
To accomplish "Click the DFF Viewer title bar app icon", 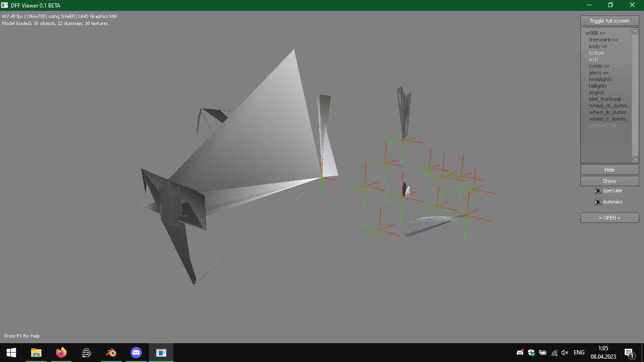I will 5,5.
